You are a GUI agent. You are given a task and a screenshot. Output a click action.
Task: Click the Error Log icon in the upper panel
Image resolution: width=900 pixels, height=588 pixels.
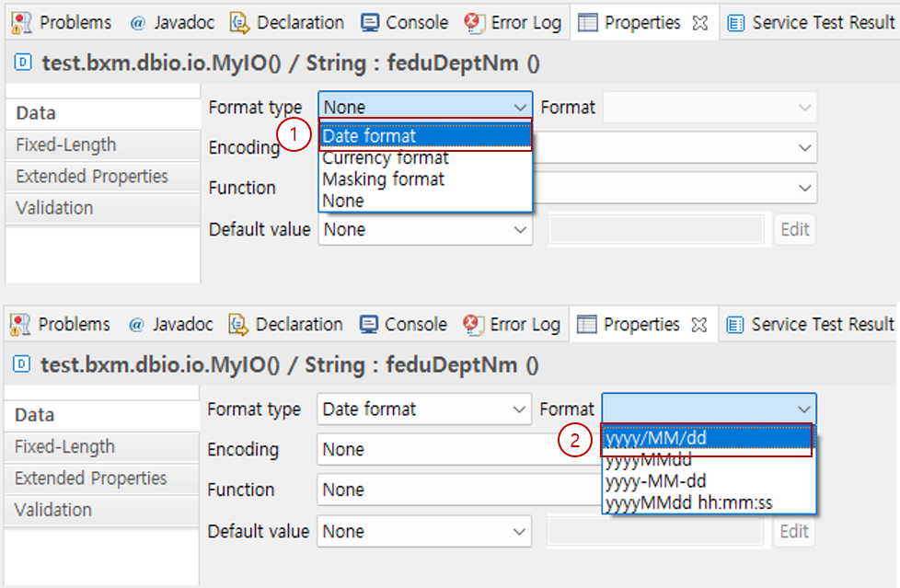point(475,23)
